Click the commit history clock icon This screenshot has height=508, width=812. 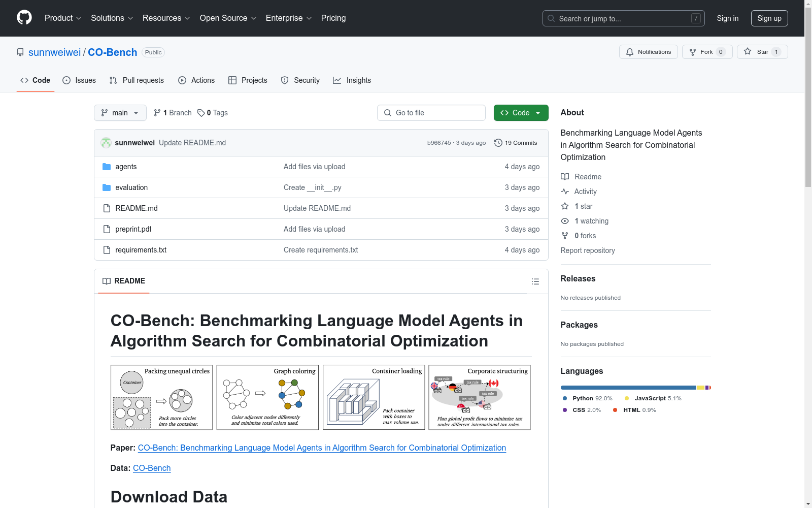click(498, 143)
